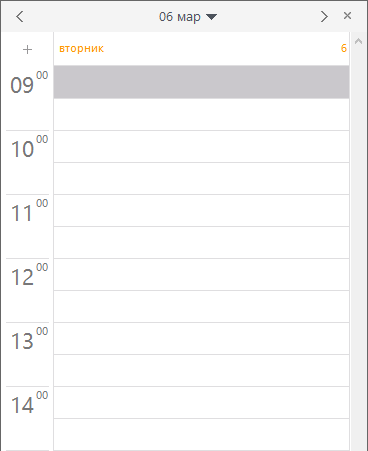The width and height of the screenshot is (368, 451).
Task: Select the 13:00 time slot
Action: pos(201,338)
